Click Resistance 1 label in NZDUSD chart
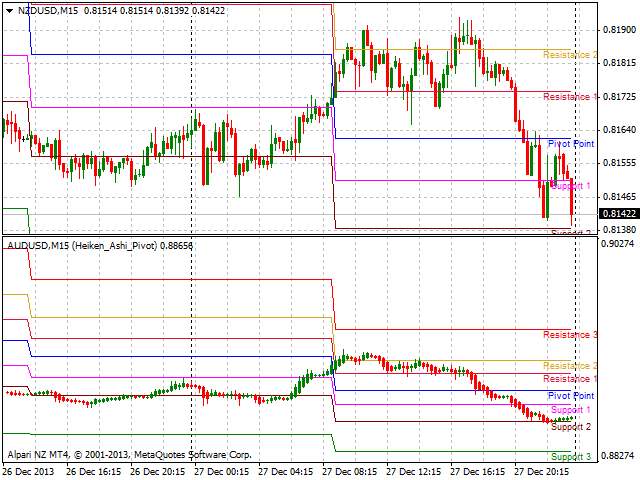Screen dimensions: 640x480 pyautogui.click(x=570, y=97)
